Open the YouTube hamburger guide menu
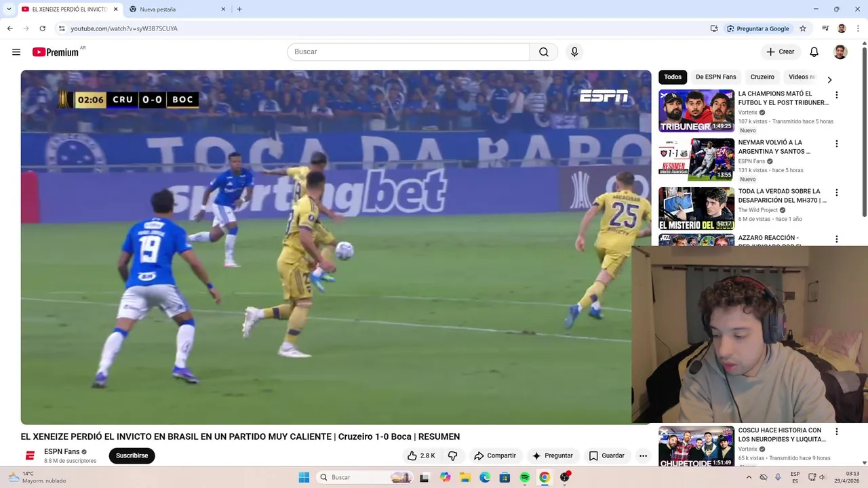Screen dimensions: 868x488 [x=16, y=52]
